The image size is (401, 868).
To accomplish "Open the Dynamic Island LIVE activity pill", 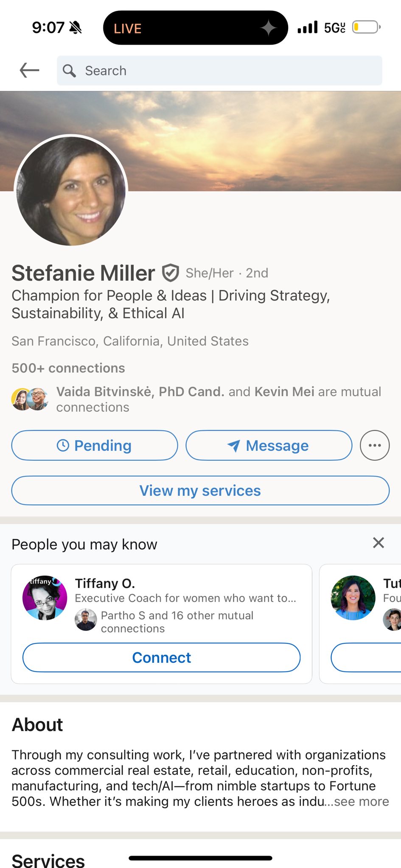I will [196, 28].
